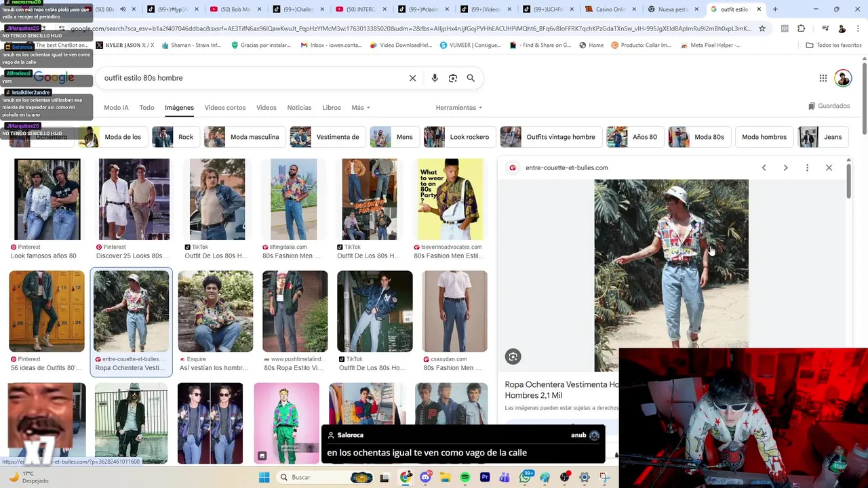Show previous image in the preview panel
This screenshot has height=488, width=868.
point(764,167)
